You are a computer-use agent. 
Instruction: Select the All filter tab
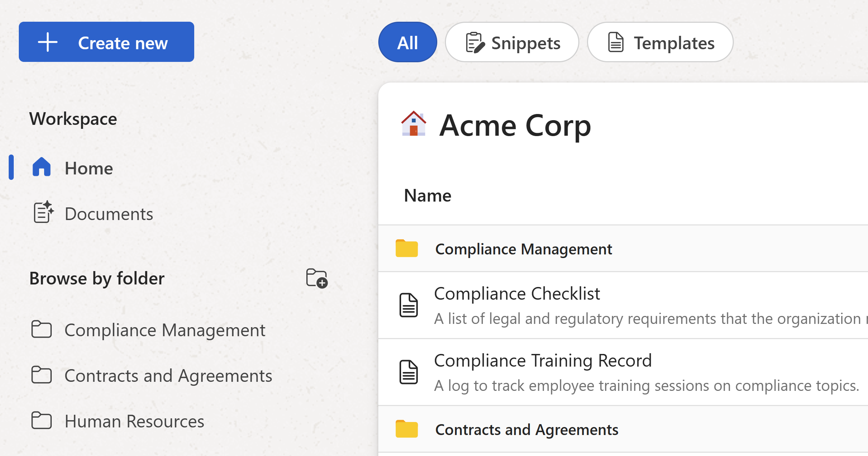pos(408,42)
